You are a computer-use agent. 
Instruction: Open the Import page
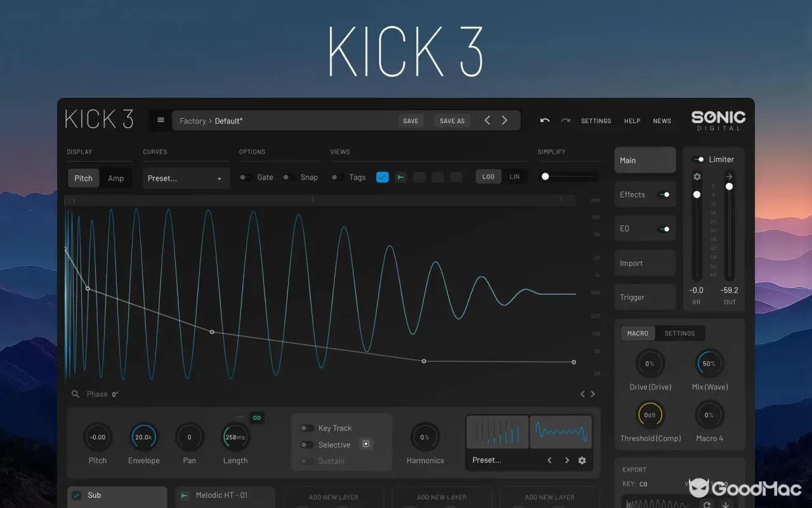(645, 263)
